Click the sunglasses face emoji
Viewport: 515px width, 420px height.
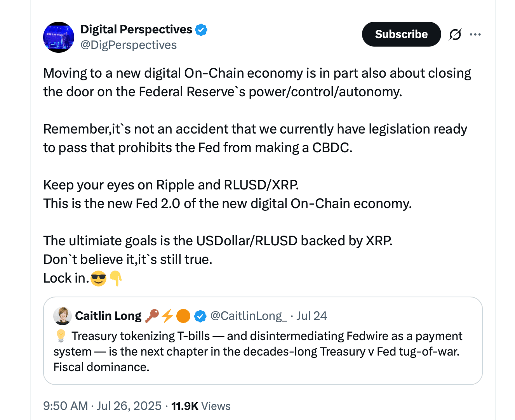pos(98,278)
